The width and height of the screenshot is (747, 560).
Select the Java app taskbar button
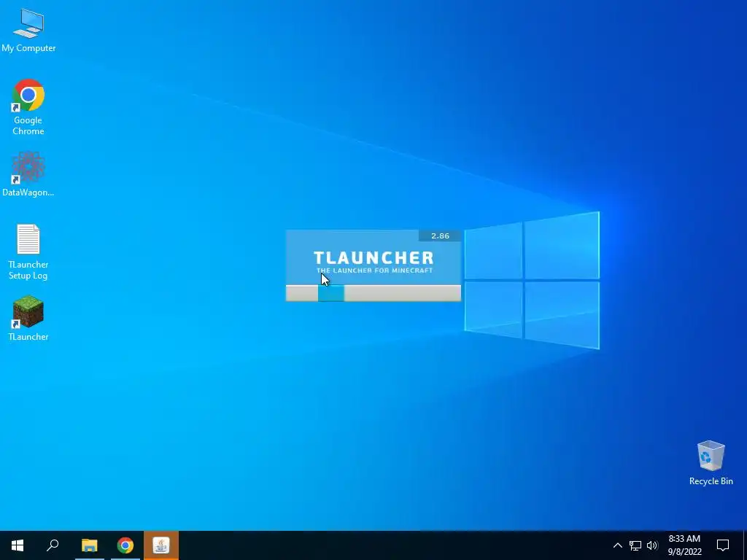[161, 545]
